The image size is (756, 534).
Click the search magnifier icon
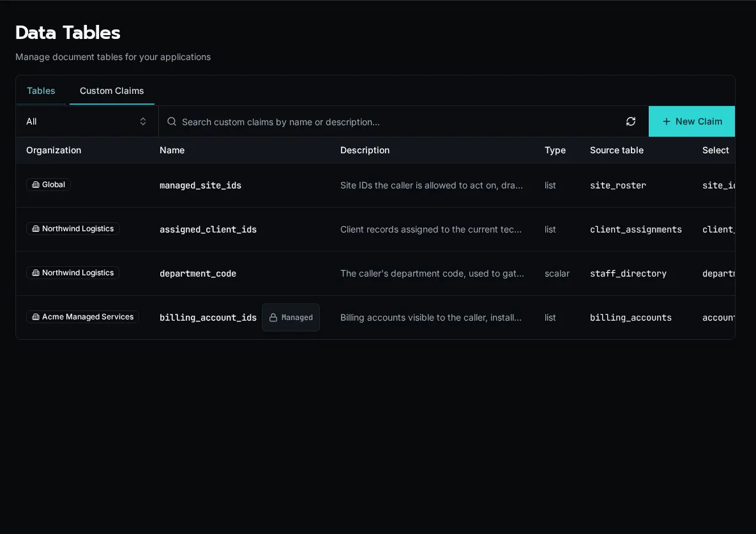click(172, 121)
